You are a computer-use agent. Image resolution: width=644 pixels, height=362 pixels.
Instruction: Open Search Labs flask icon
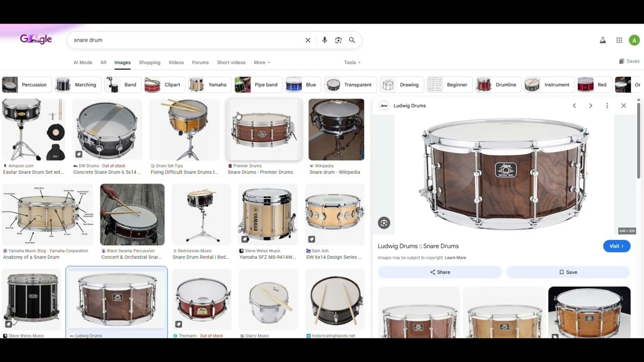point(603,40)
